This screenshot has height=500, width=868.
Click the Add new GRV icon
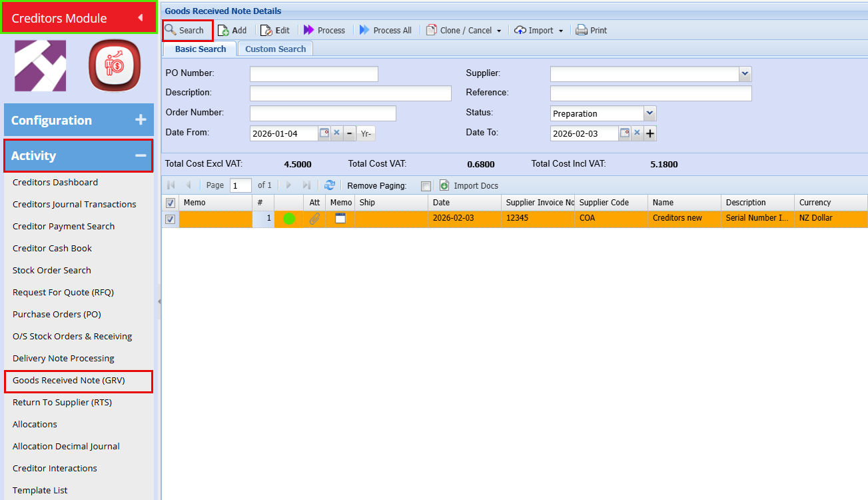point(224,30)
